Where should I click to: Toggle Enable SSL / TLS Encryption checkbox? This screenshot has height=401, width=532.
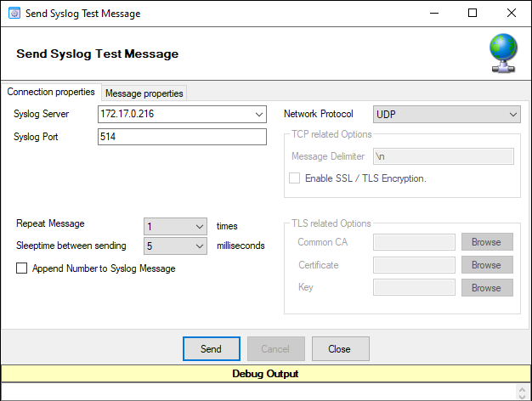click(295, 178)
